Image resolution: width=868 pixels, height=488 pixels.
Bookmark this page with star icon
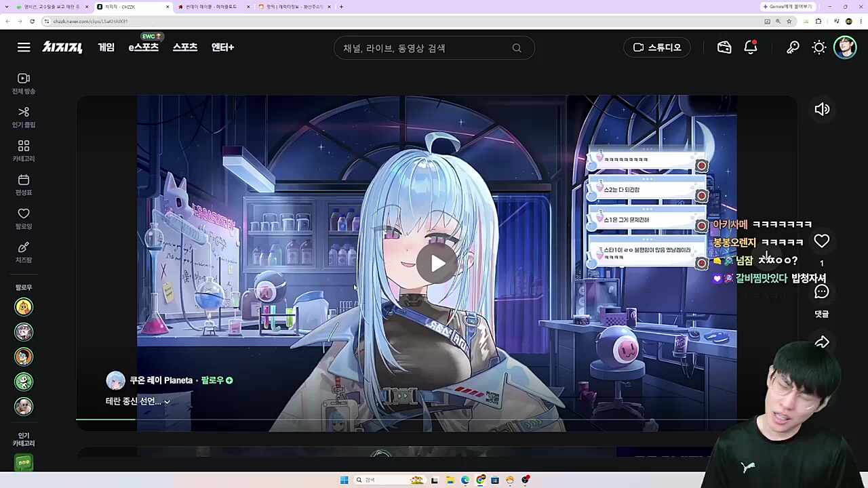789,21
